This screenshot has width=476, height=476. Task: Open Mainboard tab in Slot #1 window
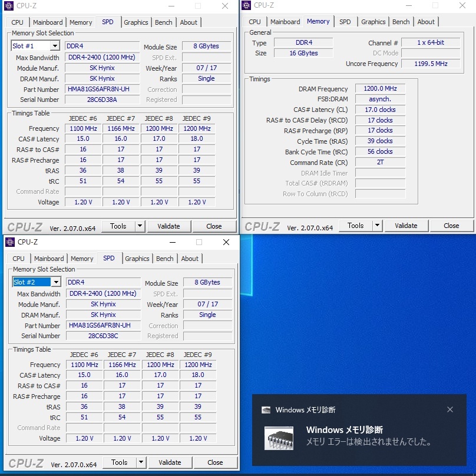[x=48, y=22]
